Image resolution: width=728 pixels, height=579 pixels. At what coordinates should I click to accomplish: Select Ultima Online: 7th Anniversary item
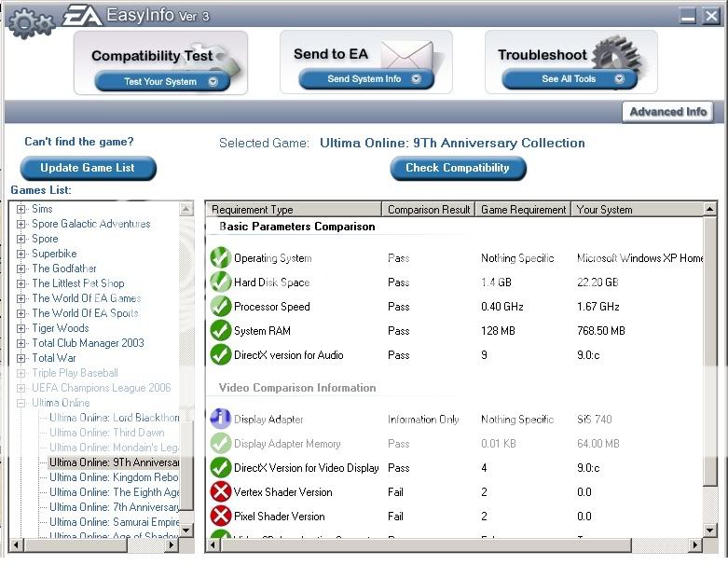click(x=115, y=507)
